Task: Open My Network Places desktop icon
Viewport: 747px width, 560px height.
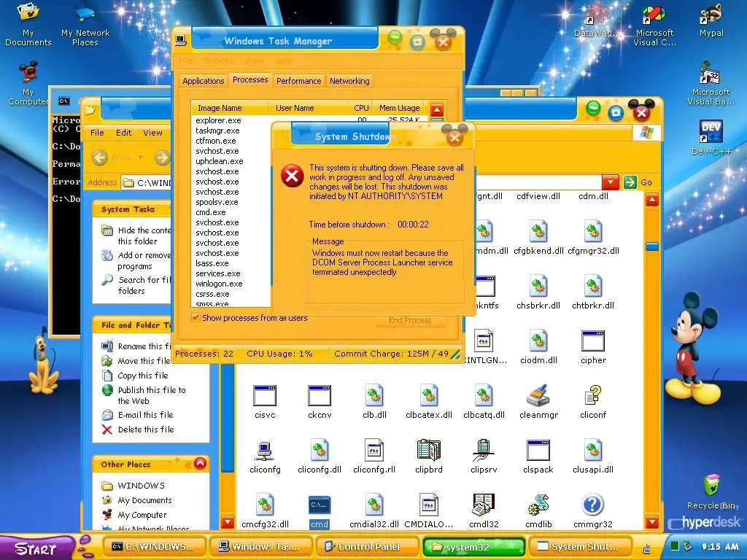Action: click(85, 24)
